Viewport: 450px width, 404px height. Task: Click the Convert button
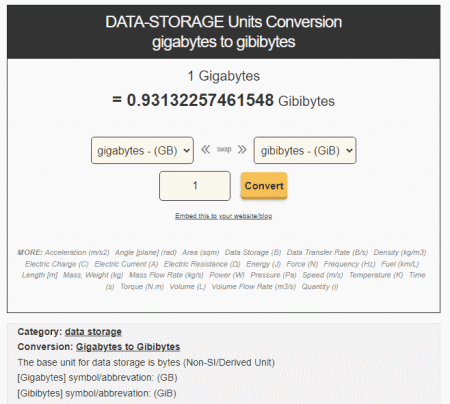point(264,186)
